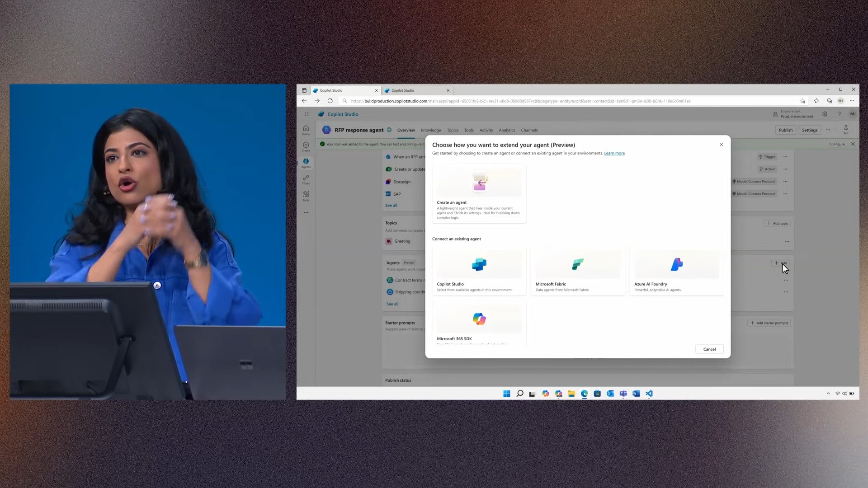Viewport: 868px width, 488px height.
Task: Switch to the Tools tab
Action: pyautogui.click(x=469, y=130)
